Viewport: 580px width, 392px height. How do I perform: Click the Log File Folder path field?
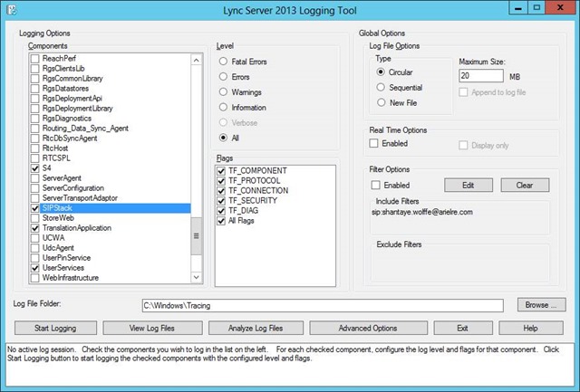(323, 306)
